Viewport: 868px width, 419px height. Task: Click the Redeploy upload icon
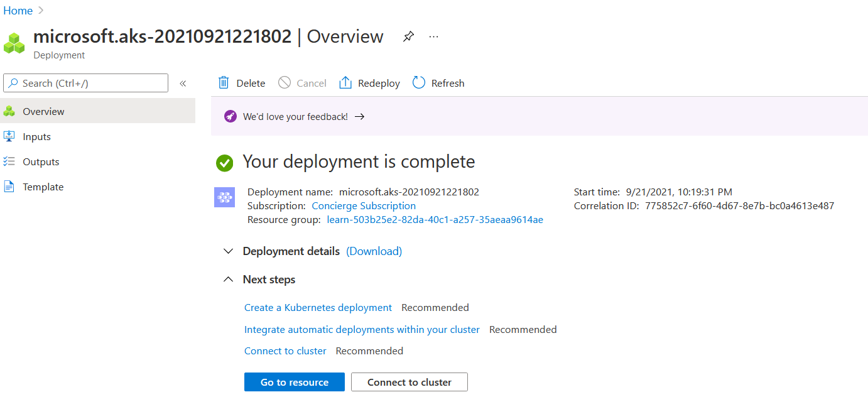point(345,83)
